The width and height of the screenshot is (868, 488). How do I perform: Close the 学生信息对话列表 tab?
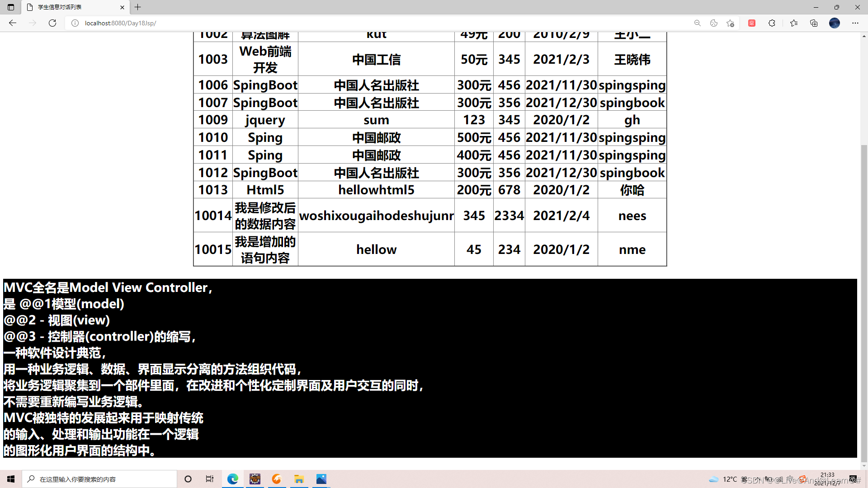point(122,7)
